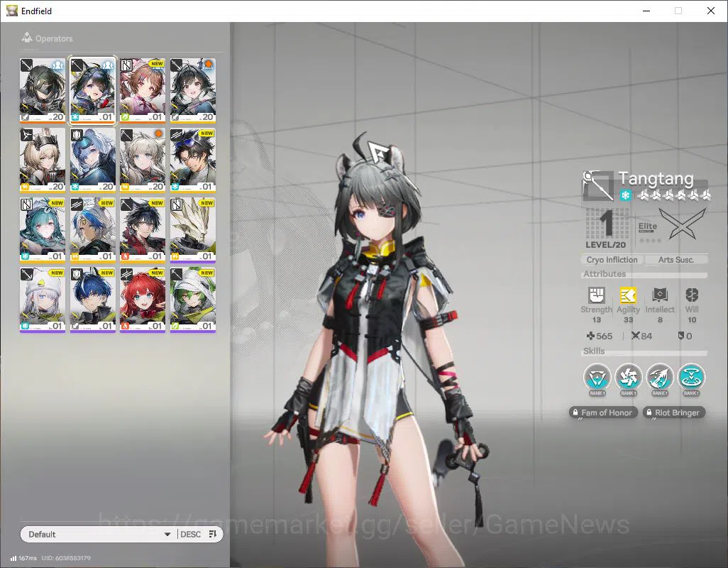Click the Skills section header
Viewport: 728px width, 568px height.
click(594, 351)
